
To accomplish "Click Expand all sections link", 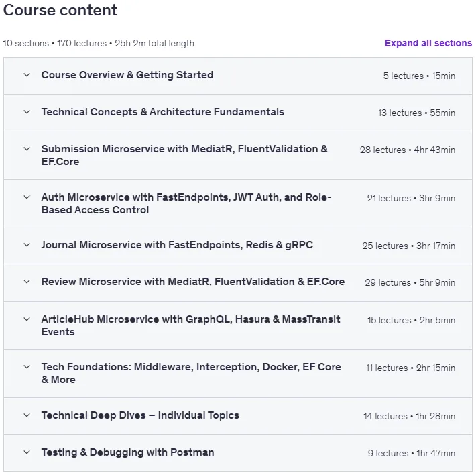I will point(428,43).
